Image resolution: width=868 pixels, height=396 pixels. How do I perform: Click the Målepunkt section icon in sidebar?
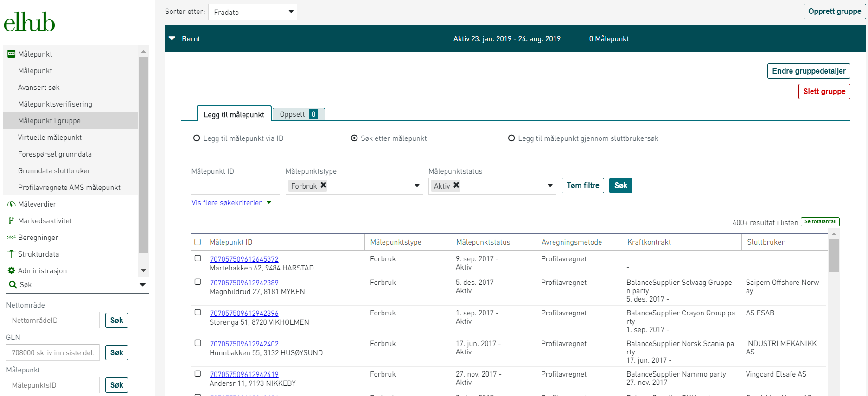(11, 54)
